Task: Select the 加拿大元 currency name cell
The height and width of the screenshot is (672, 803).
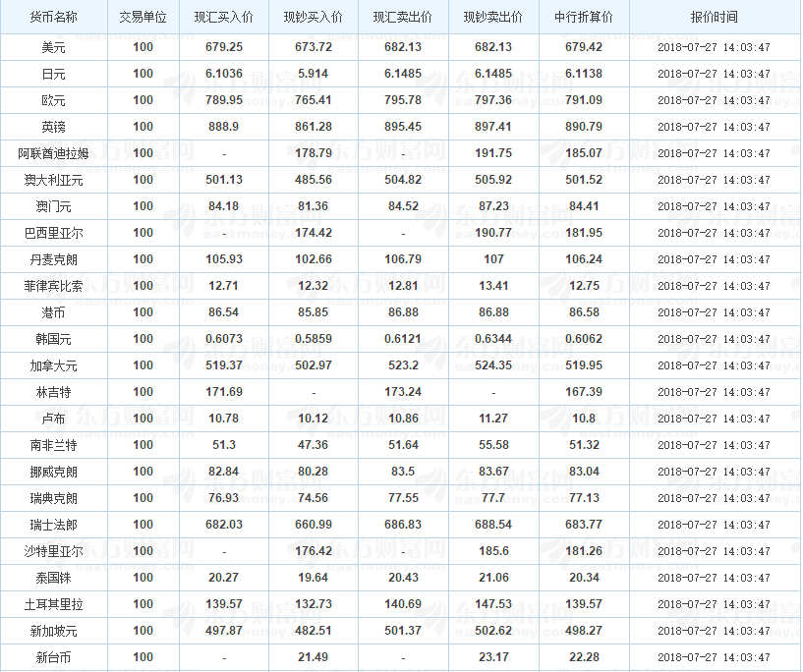Action: pyautogui.click(x=54, y=365)
